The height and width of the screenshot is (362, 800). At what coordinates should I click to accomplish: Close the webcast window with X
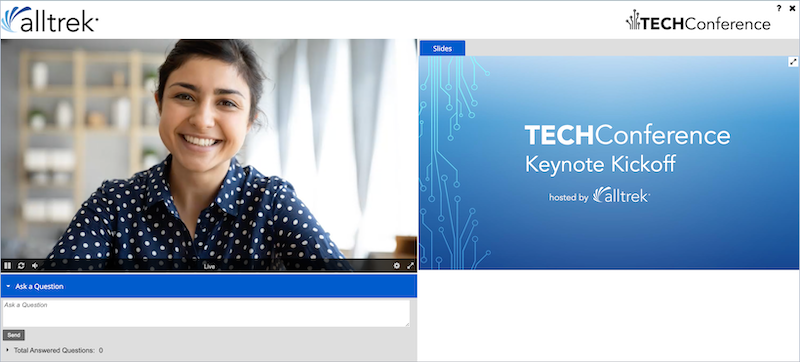click(x=792, y=8)
